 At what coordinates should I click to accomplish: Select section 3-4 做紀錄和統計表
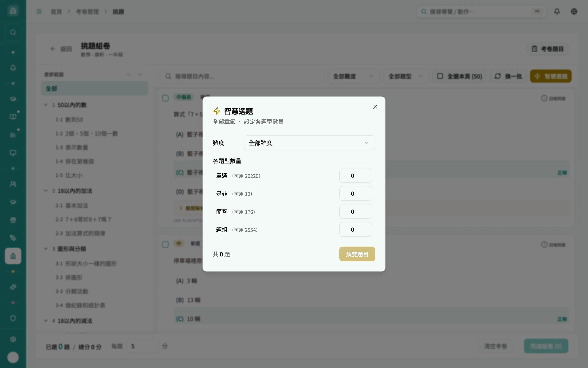[80, 305]
